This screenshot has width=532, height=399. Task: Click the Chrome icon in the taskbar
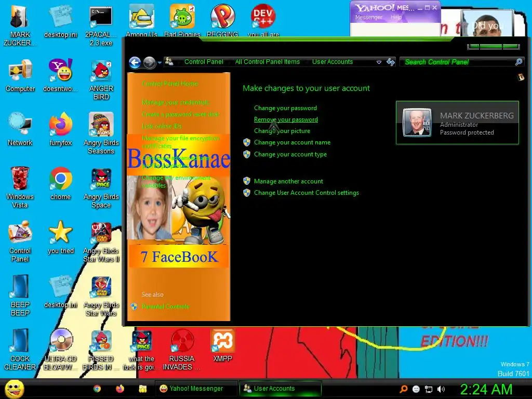point(97,389)
